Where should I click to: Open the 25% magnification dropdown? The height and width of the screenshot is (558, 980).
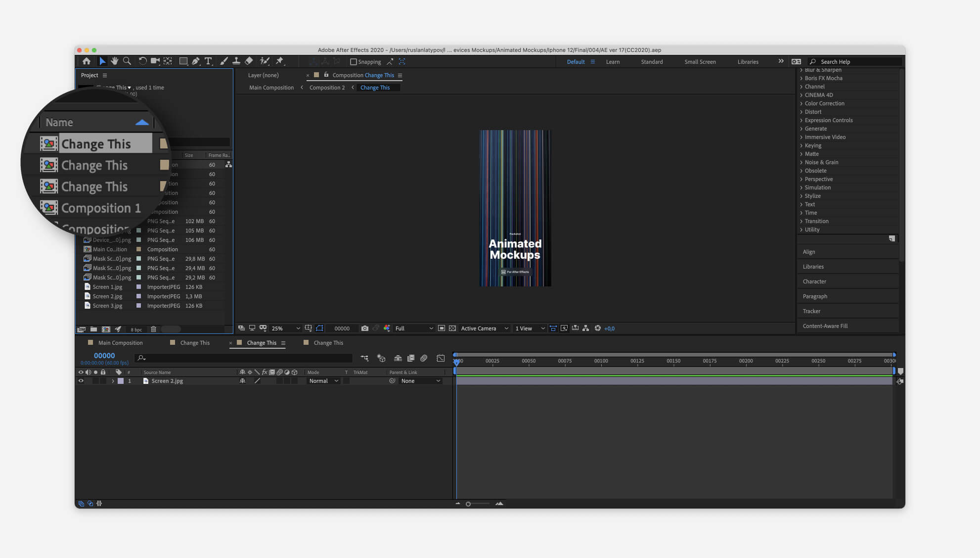tap(285, 328)
